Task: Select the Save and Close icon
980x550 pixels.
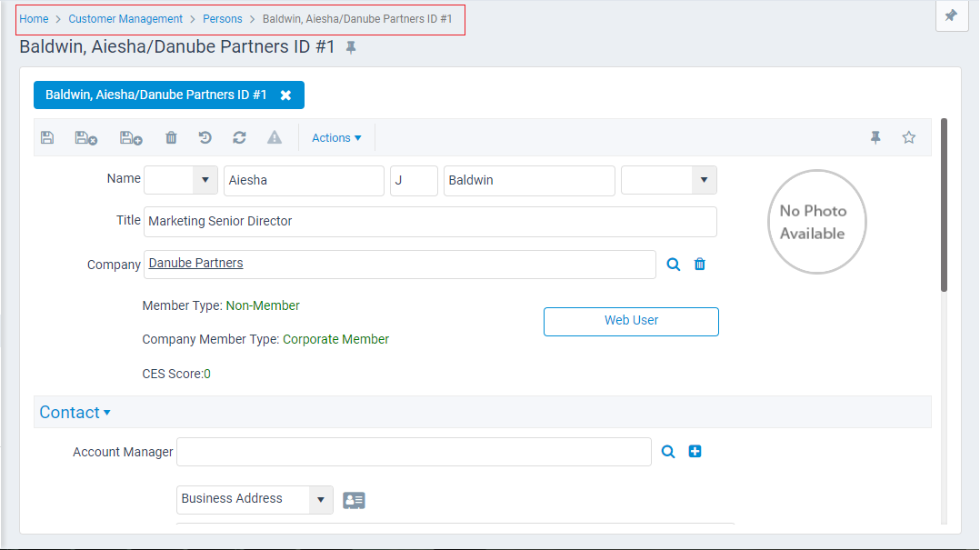Action: pos(85,137)
